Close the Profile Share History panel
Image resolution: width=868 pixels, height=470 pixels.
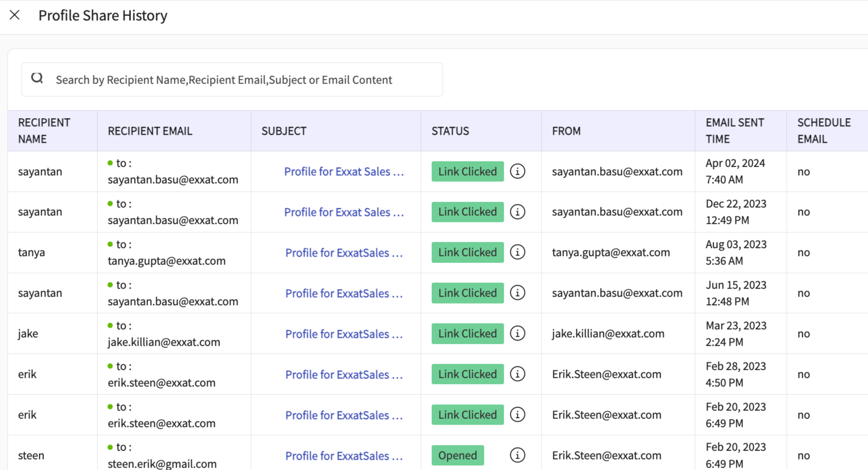click(15, 15)
